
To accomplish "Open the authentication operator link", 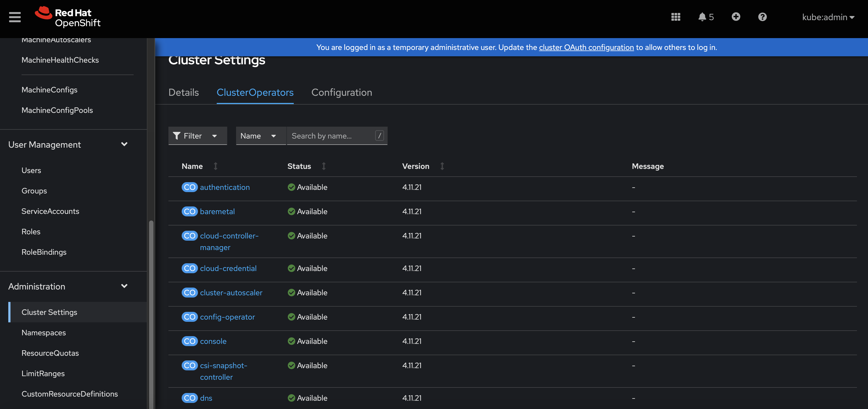I will 225,187.
